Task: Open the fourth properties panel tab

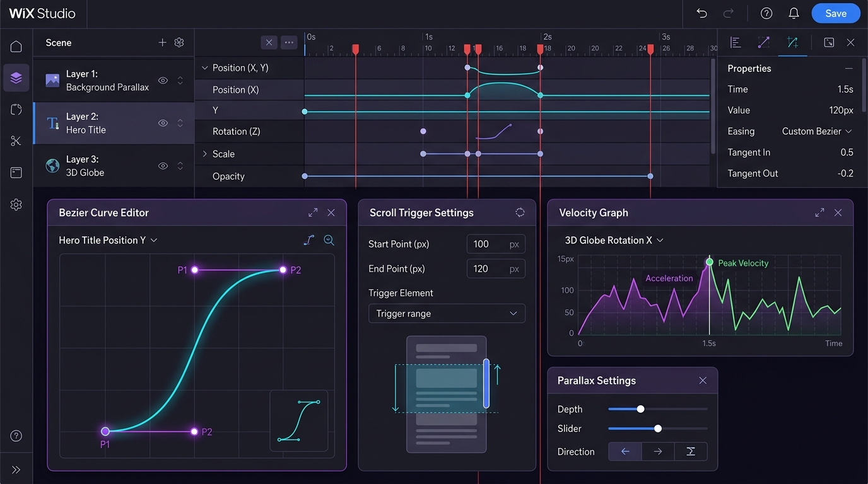Action: coord(829,42)
